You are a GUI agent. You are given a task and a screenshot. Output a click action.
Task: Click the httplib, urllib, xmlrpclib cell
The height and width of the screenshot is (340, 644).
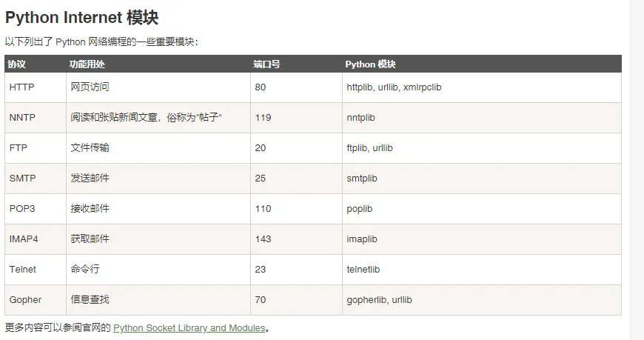(394, 87)
